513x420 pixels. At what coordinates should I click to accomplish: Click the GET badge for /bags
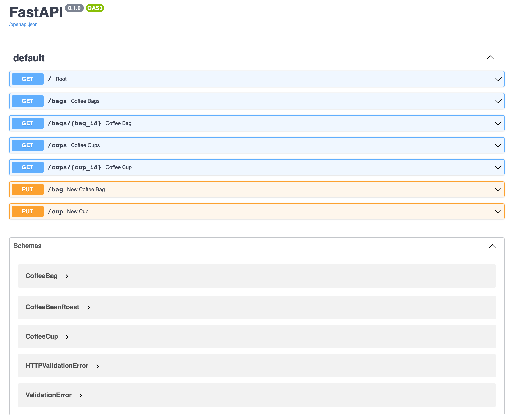point(28,101)
